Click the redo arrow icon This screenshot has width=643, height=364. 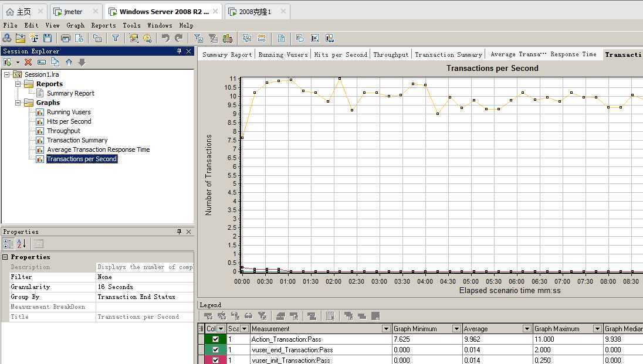tap(179, 38)
